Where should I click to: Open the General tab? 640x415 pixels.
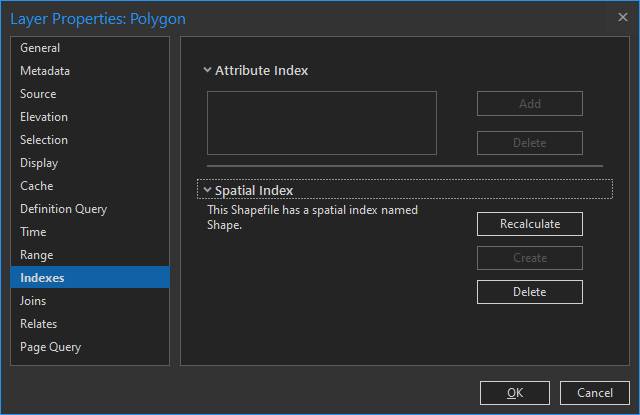point(40,48)
